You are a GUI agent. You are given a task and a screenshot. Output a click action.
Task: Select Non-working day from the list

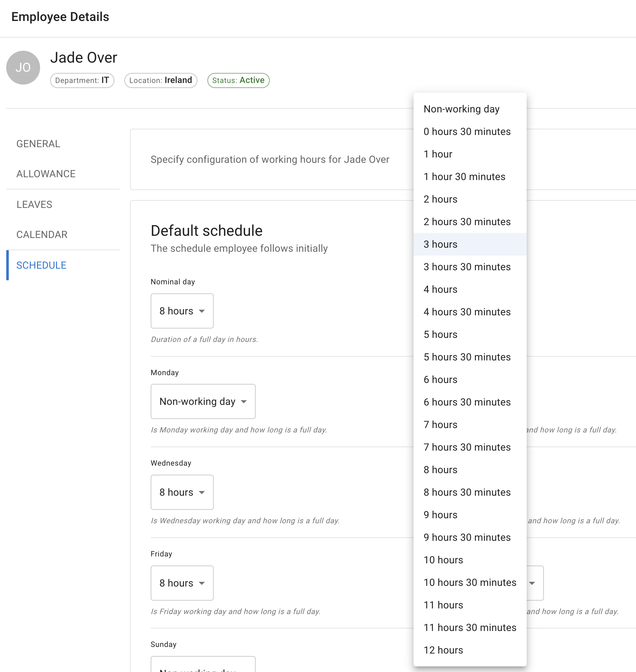[x=461, y=109]
